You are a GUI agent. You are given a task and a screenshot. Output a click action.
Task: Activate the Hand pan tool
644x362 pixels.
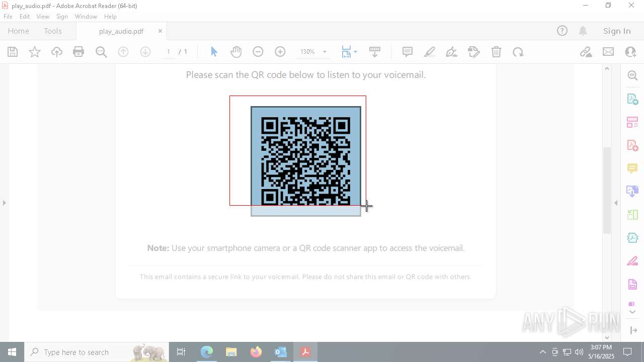coord(236,52)
